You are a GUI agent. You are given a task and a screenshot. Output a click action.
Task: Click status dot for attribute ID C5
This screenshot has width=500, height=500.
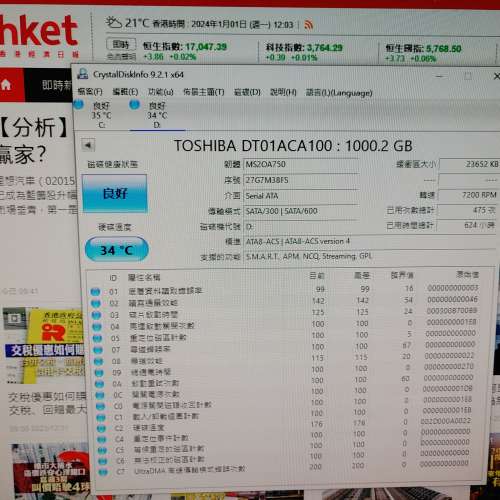point(102,450)
